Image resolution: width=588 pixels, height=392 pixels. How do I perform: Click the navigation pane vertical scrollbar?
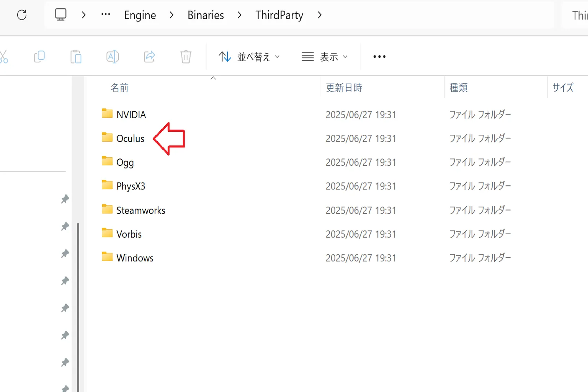pyautogui.click(x=78, y=306)
